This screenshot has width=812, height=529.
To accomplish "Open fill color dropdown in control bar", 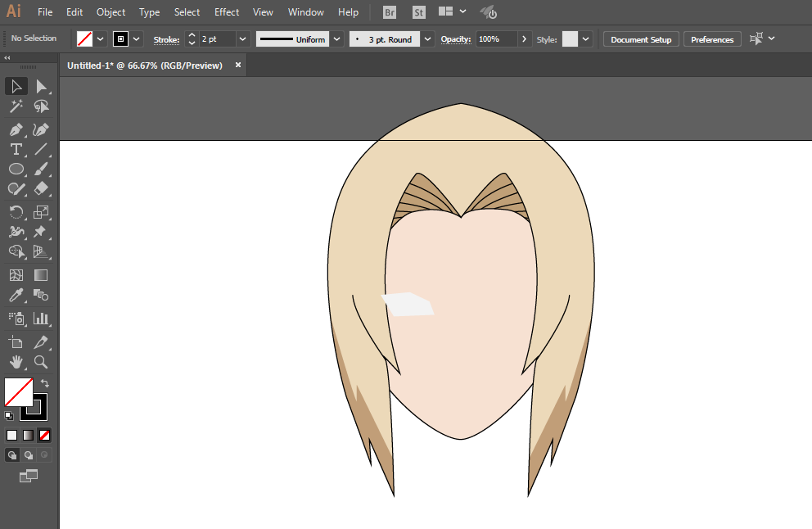I will [x=101, y=38].
